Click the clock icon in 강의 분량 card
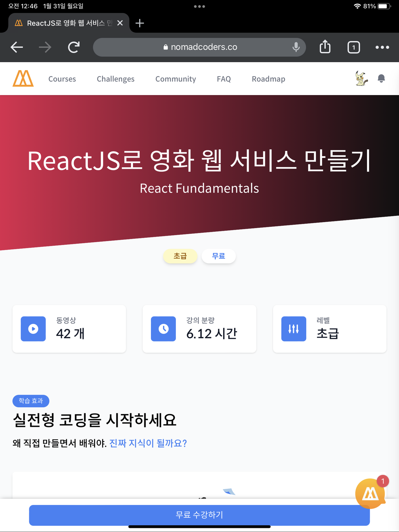The image size is (399, 532). pyautogui.click(x=163, y=329)
